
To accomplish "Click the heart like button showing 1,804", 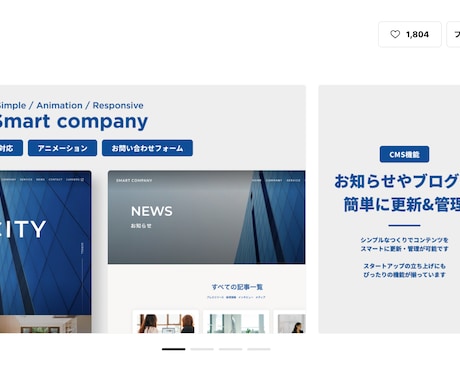I will click(410, 34).
